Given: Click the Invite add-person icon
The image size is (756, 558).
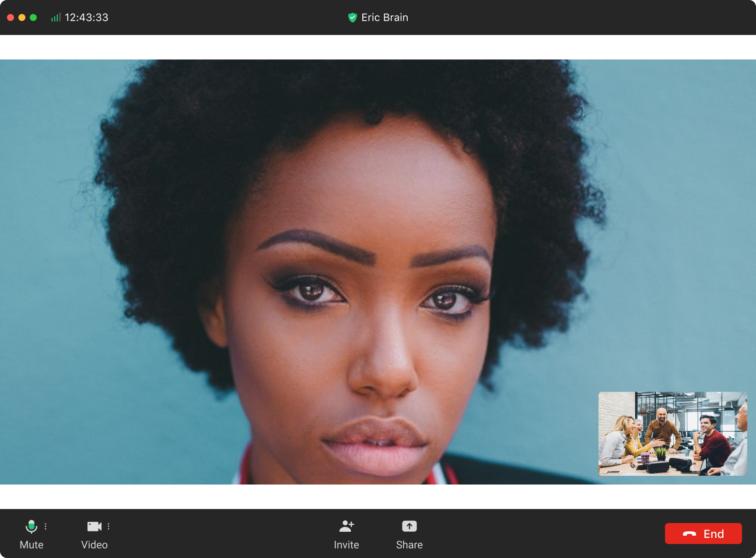Looking at the screenshot, I should pyautogui.click(x=346, y=526).
